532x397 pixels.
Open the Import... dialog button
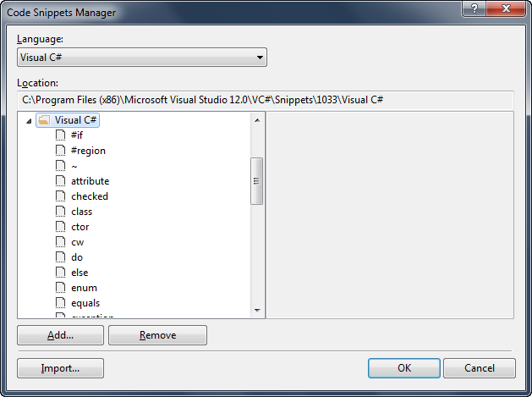tap(60, 368)
